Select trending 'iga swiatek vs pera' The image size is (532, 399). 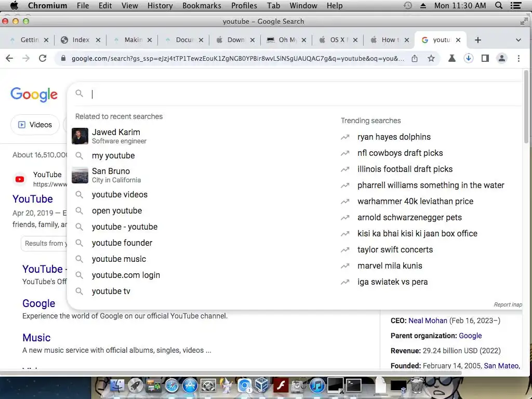pos(392,282)
